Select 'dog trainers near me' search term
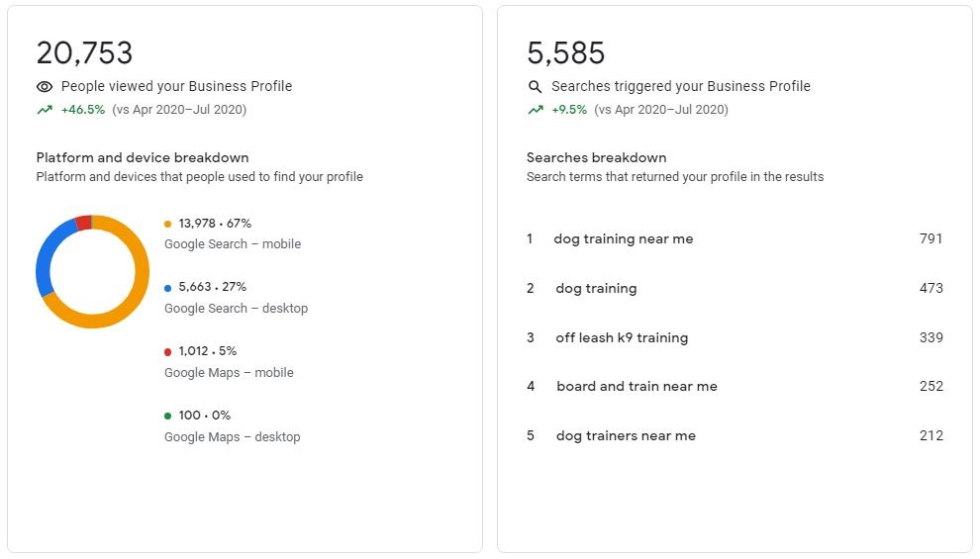Image resolution: width=980 pixels, height=559 pixels. [x=625, y=435]
